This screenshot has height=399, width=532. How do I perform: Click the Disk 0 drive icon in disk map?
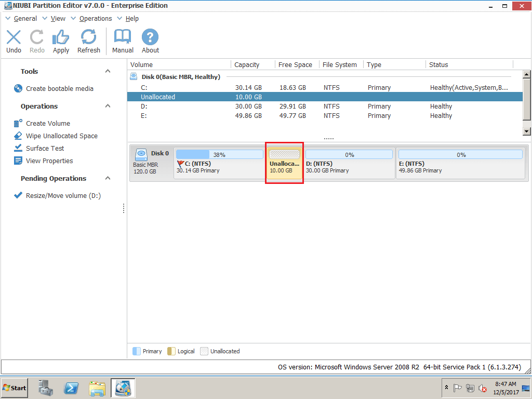point(141,155)
